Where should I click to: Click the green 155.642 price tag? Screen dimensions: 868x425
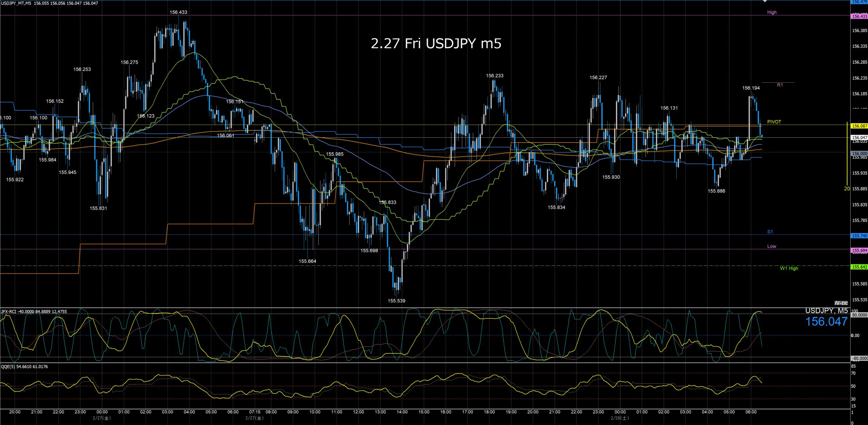point(859,267)
